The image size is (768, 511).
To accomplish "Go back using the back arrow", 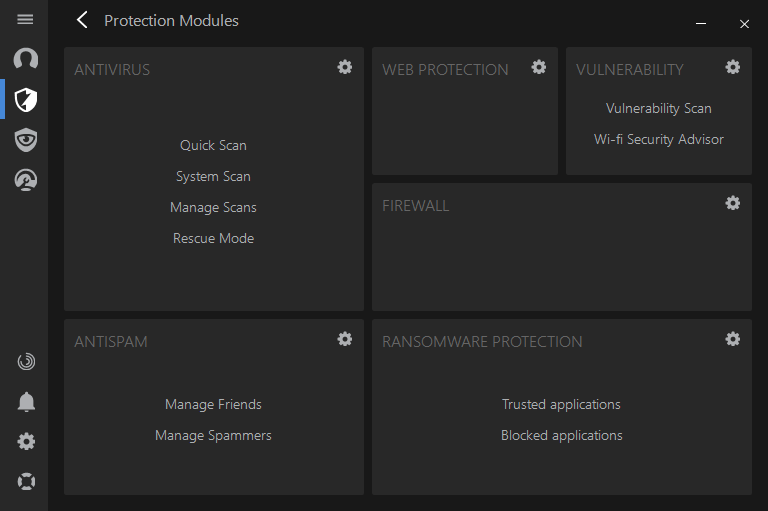I will tap(82, 20).
